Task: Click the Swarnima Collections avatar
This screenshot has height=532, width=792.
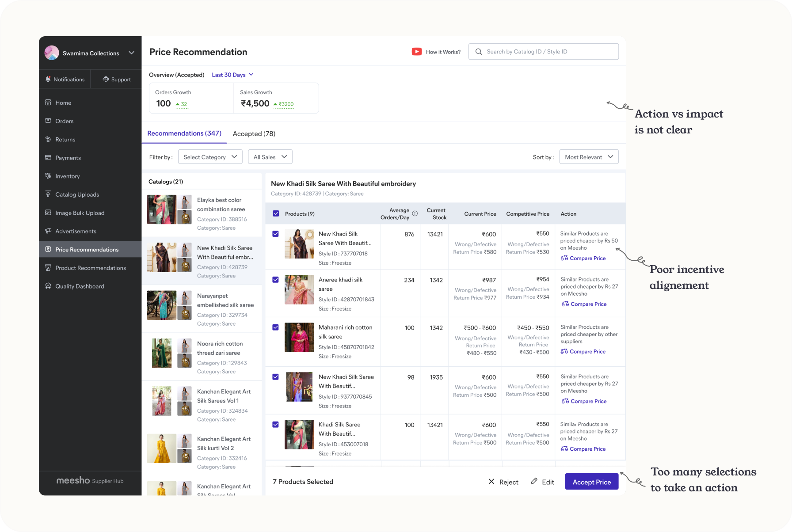Action: point(52,53)
